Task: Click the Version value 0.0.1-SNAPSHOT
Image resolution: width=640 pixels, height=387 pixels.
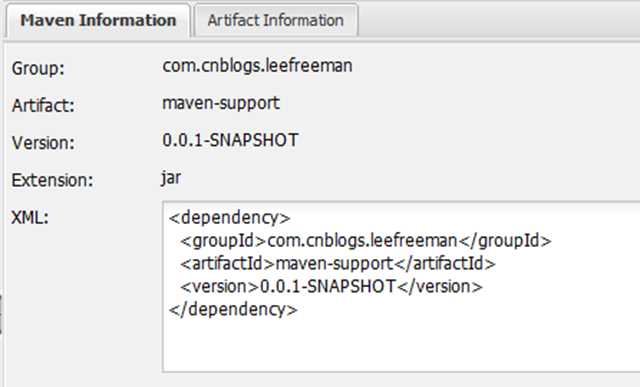Action: [230, 140]
